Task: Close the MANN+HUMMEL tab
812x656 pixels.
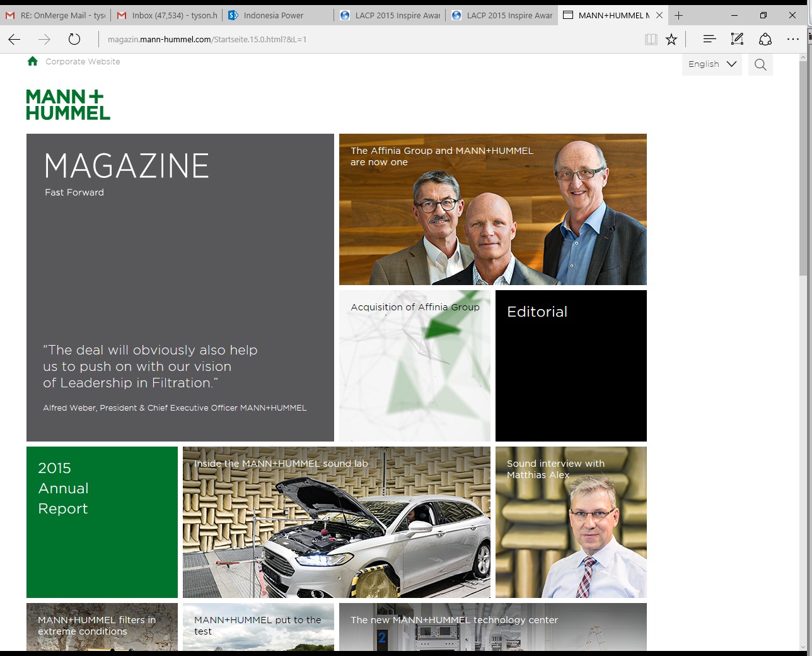Action: point(659,15)
